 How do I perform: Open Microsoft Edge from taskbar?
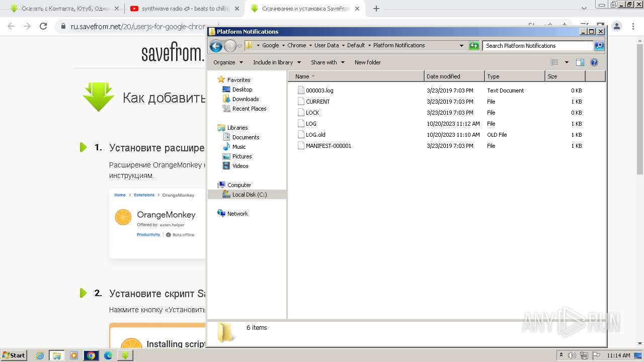tap(108, 355)
